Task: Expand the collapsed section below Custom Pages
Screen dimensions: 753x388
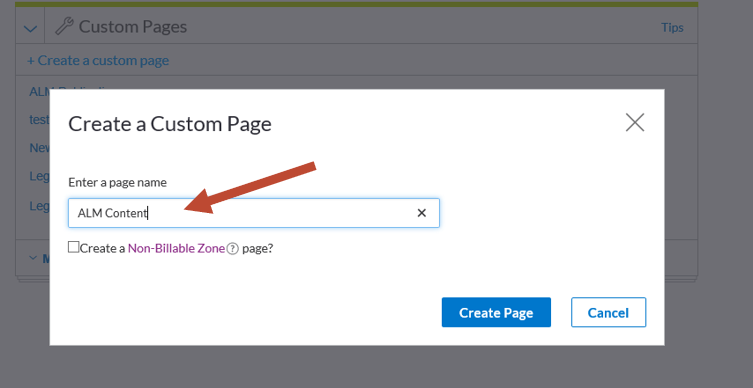Action: 33,258
